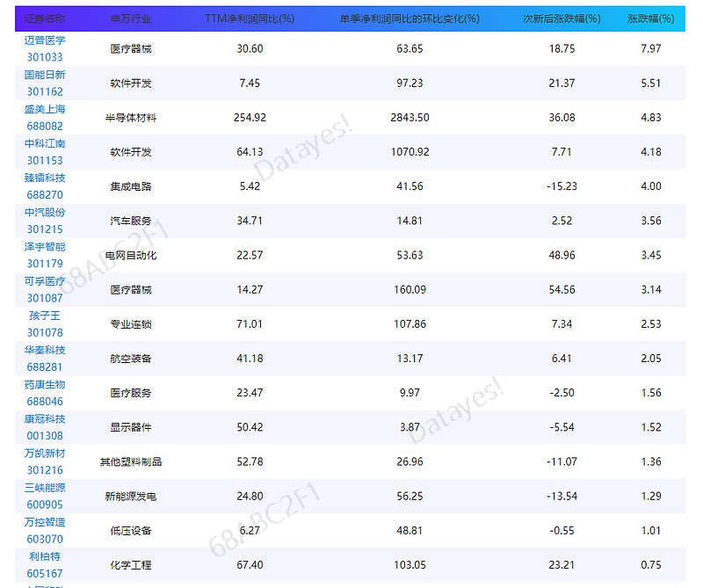703x588 pixels.
Task: Click TTM value 67.40
Action: (250, 565)
